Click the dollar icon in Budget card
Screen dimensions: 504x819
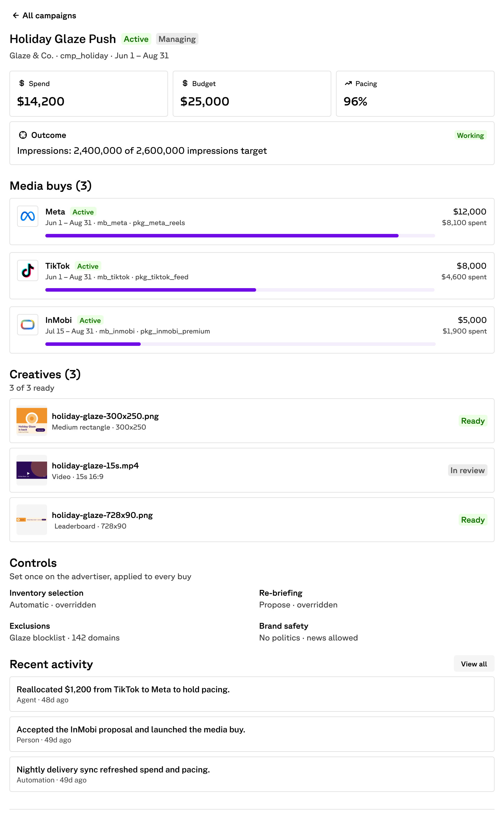pos(185,83)
